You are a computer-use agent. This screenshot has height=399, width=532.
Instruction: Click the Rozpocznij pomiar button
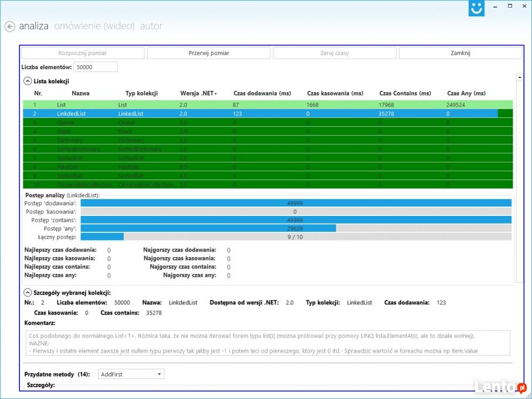pyautogui.click(x=83, y=53)
